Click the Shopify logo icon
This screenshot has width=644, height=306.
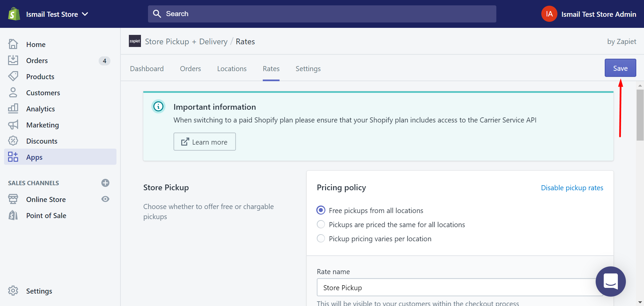14,14
